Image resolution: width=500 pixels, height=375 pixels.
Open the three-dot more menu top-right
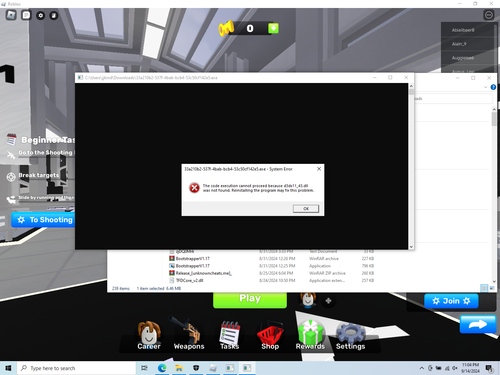(x=489, y=15)
